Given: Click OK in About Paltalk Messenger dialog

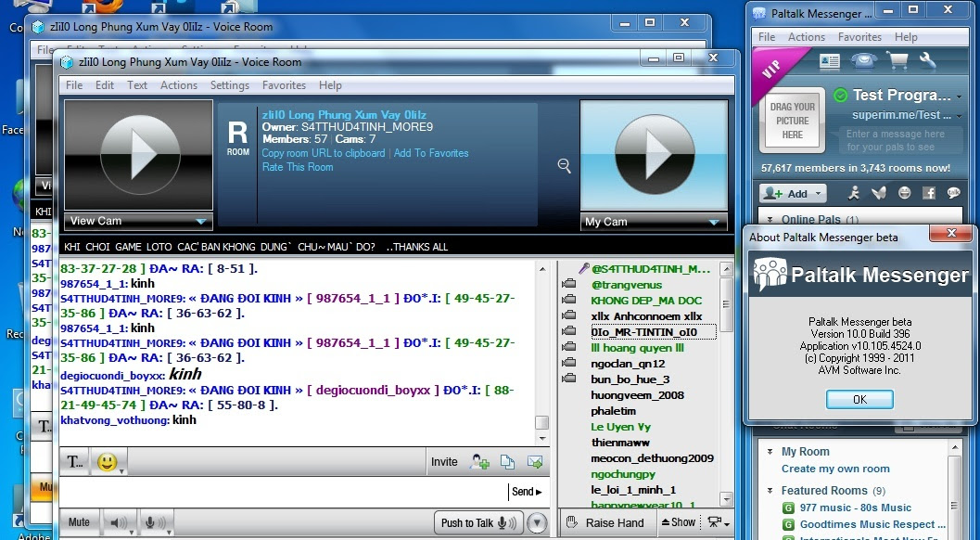Looking at the screenshot, I should pyautogui.click(x=859, y=399).
